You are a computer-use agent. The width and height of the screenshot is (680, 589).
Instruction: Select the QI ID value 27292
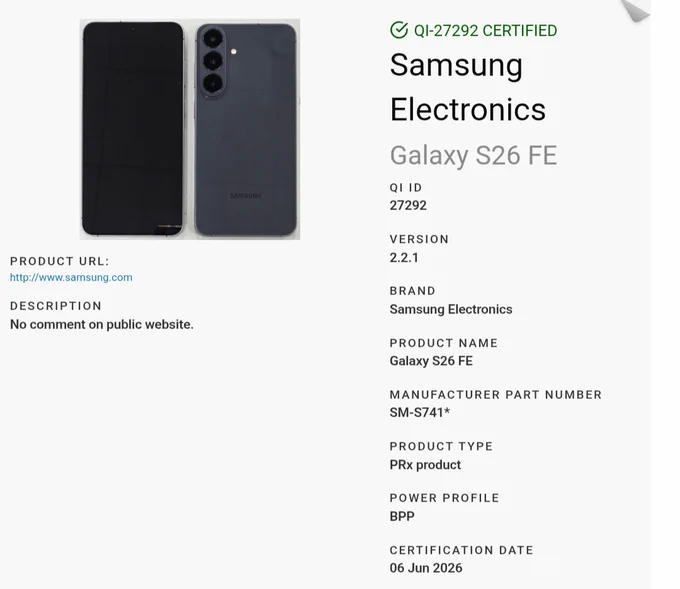coord(408,206)
